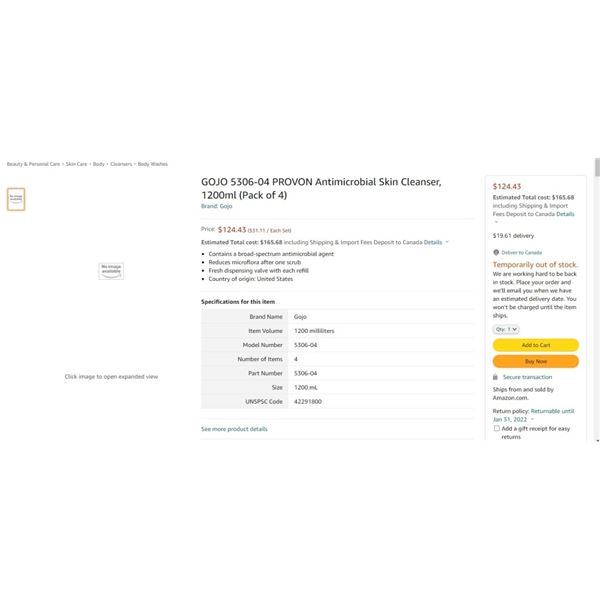Open the Qty quantity dropdown
Screen dimensions: 600x600
[506, 329]
